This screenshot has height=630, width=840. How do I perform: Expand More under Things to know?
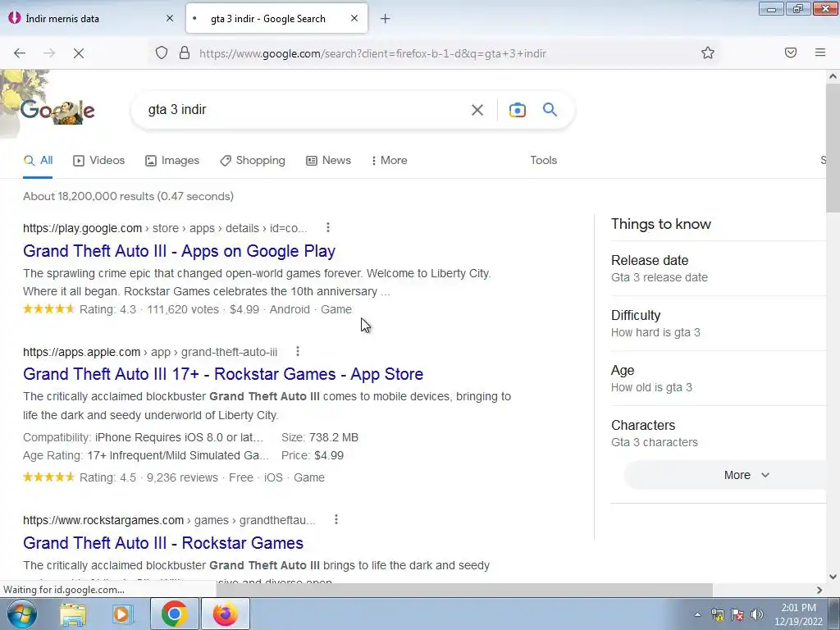[x=746, y=475]
